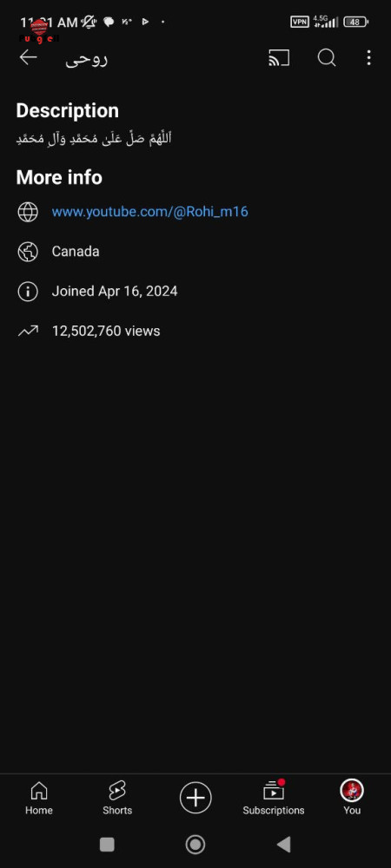Tap the Canada location text
The image size is (391, 868).
pos(76,252)
